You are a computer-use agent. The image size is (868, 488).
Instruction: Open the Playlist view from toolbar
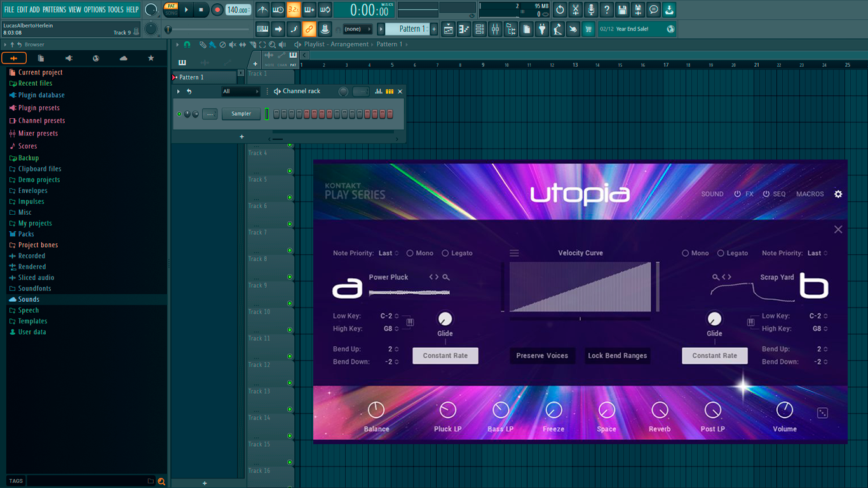point(449,29)
